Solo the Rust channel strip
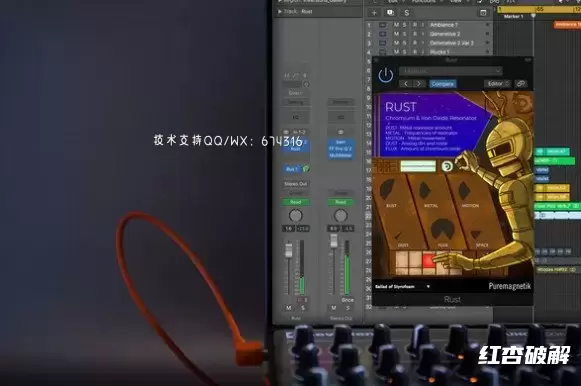The height and width of the screenshot is (386, 581). click(303, 308)
